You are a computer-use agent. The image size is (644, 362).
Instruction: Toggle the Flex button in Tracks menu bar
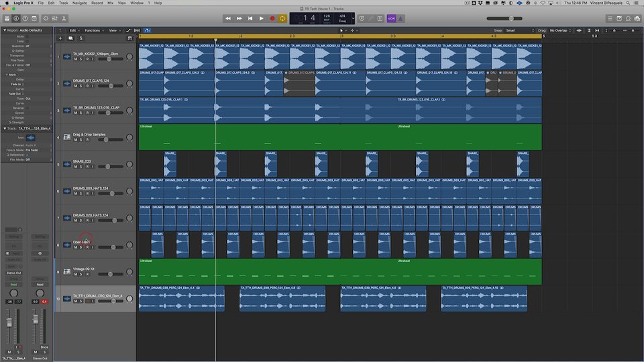click(137, 30)
